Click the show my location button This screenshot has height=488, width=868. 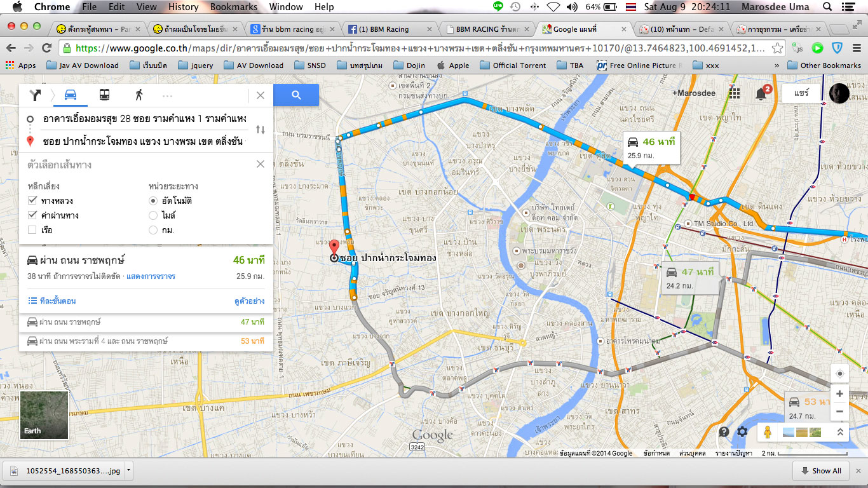tap(839, 374)
